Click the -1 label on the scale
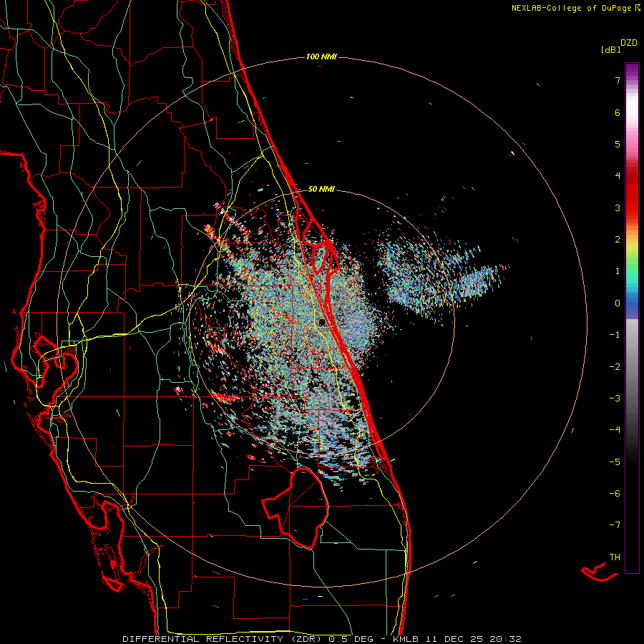 (615, 335)
